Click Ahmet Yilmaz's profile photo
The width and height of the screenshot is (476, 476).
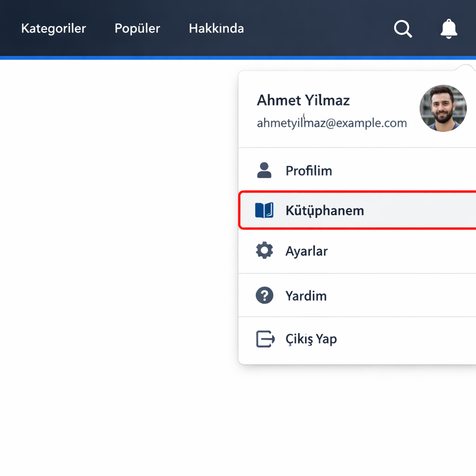click(x=443, y=108)
